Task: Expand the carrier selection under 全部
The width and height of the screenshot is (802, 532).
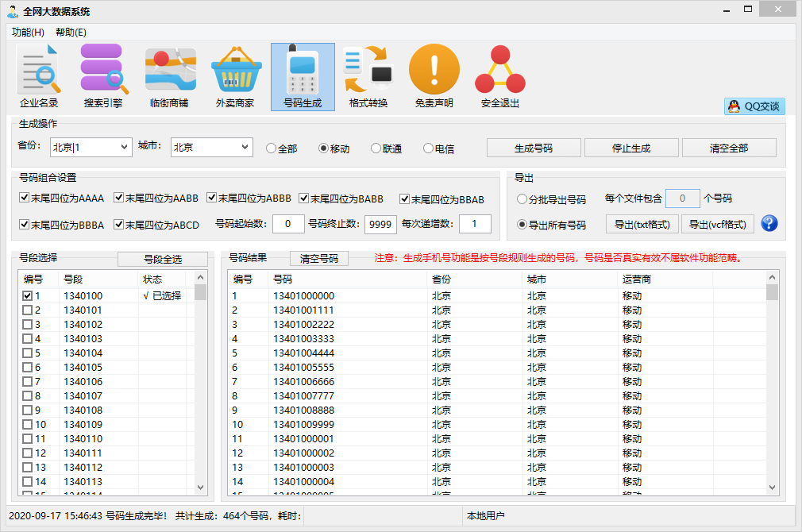Action: pos(270,147)
